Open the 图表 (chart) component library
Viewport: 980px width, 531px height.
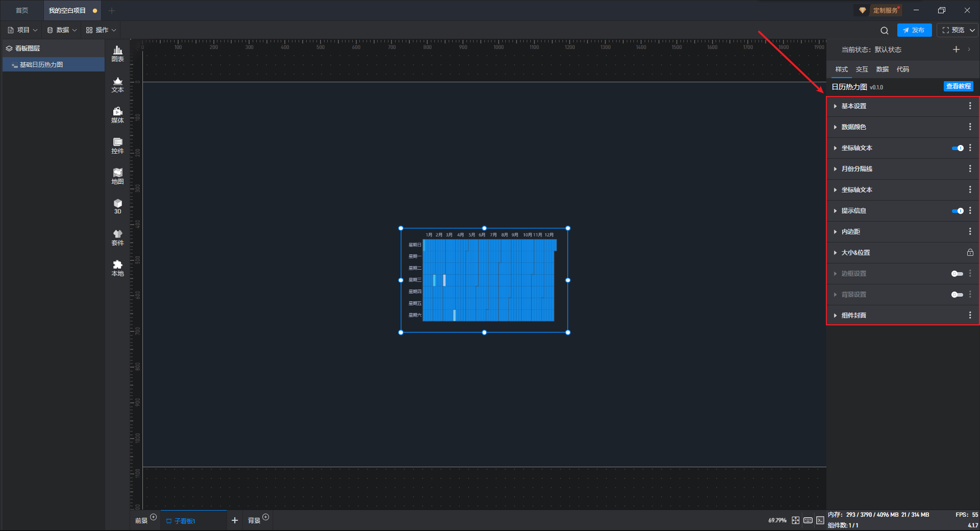click(117, 54)
